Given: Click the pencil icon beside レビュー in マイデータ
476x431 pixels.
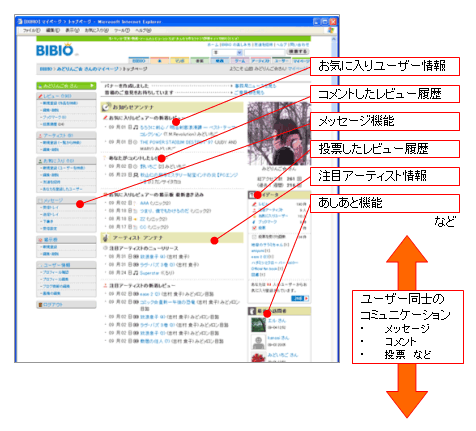Looking at the screenshot, I should [254, 204].
